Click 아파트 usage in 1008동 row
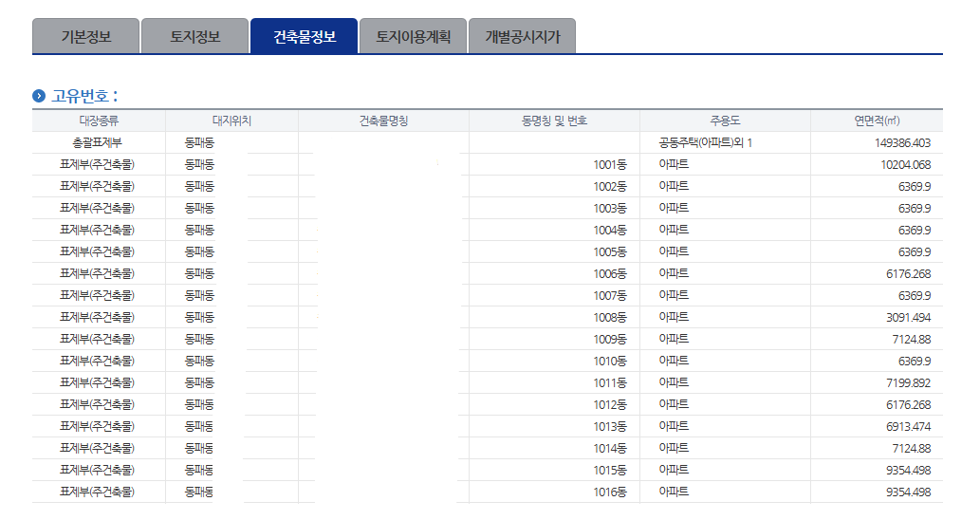 coord(674,318)
